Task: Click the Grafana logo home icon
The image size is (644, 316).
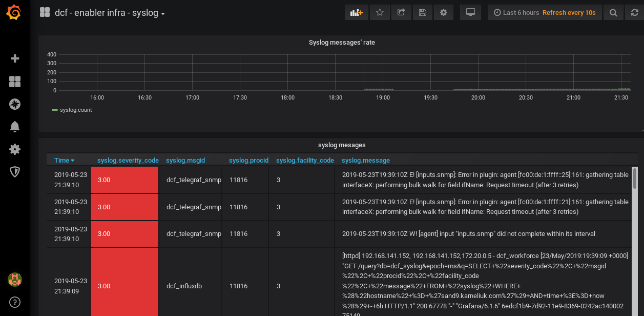Action: pos(14,12)
